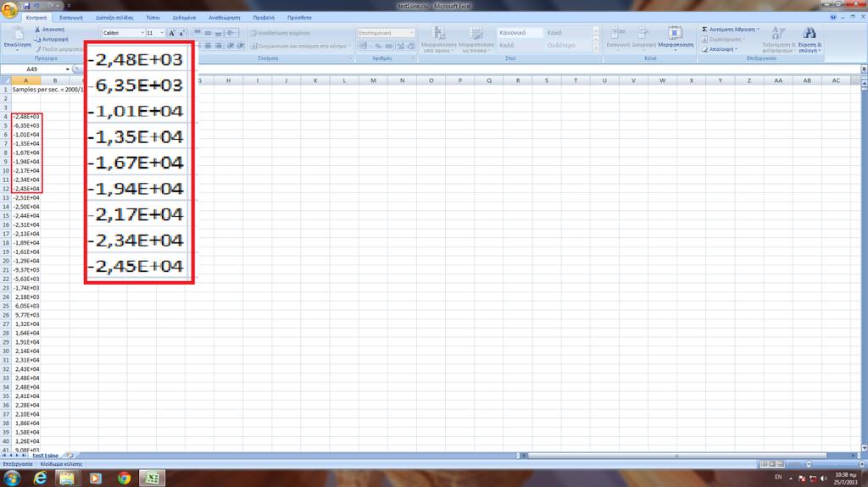Open the cells Μορφοποίηση format button
868x487 pixels.
pos(676,37)
